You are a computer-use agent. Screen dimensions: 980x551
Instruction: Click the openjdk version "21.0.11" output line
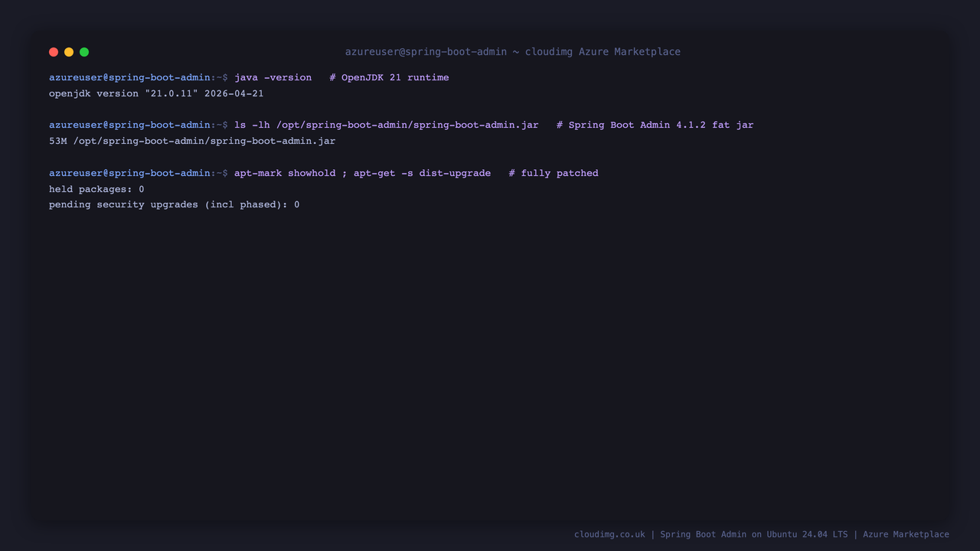click(x=156, y=93)
